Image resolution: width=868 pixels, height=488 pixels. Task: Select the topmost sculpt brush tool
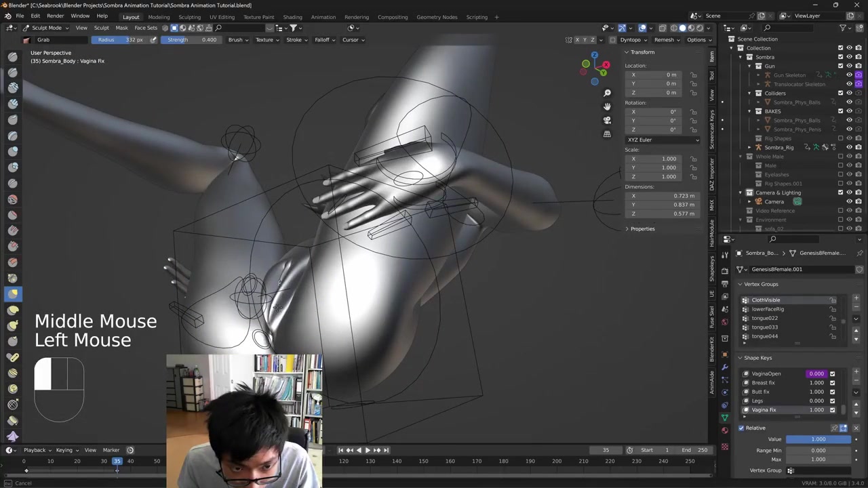click(13, 57)
